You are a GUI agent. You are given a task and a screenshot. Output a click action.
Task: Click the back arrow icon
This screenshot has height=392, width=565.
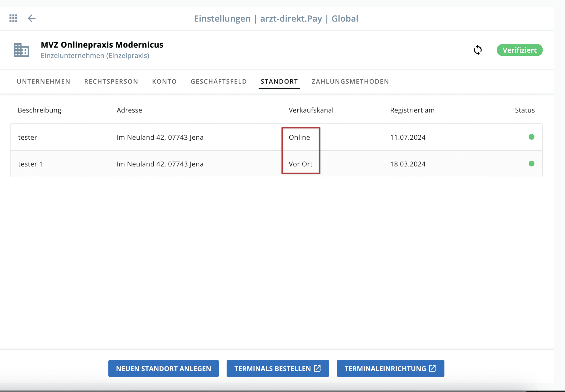tap(32, 18)
